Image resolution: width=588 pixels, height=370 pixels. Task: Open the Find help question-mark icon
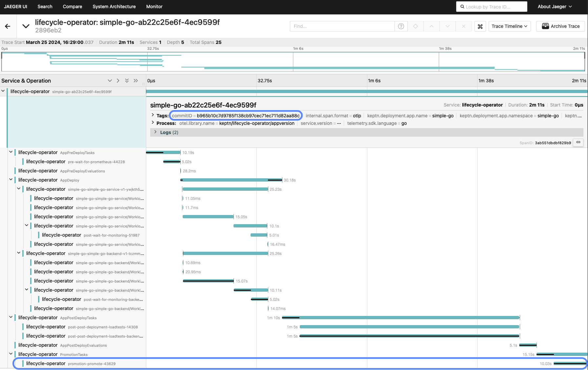[x=401, y=26]
